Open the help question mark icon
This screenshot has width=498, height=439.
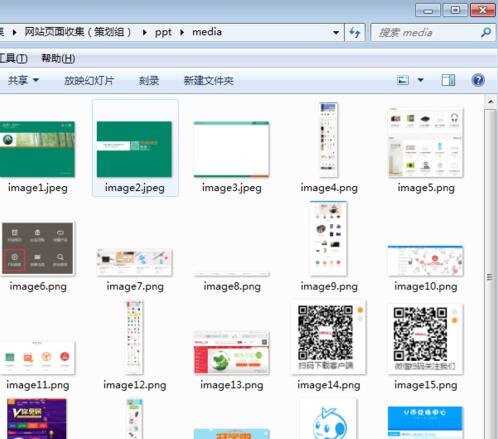click(478, 80)
